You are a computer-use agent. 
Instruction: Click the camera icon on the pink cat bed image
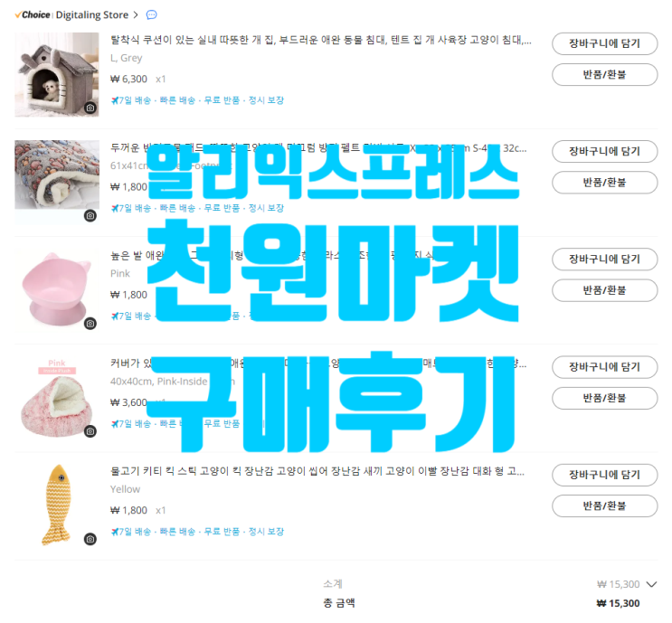click(x=90, y=431)
